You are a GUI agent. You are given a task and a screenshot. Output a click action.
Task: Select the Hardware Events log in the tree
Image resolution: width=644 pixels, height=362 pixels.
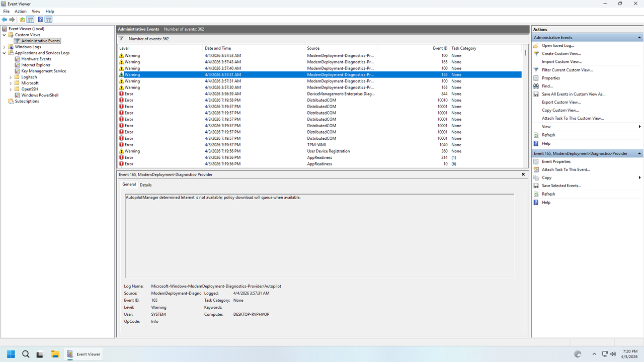pyautogui.click(x=36, y=59)
